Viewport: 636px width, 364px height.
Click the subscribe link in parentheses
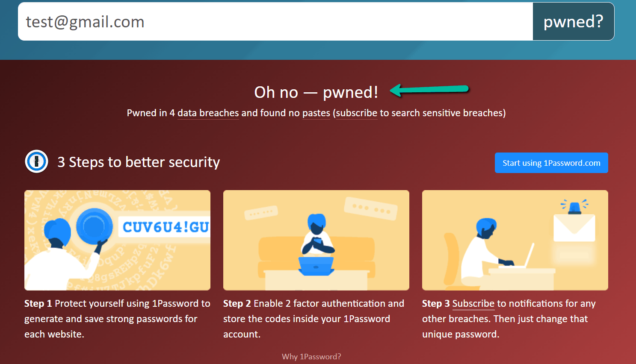pyautogui.click(x=357, y=113)
